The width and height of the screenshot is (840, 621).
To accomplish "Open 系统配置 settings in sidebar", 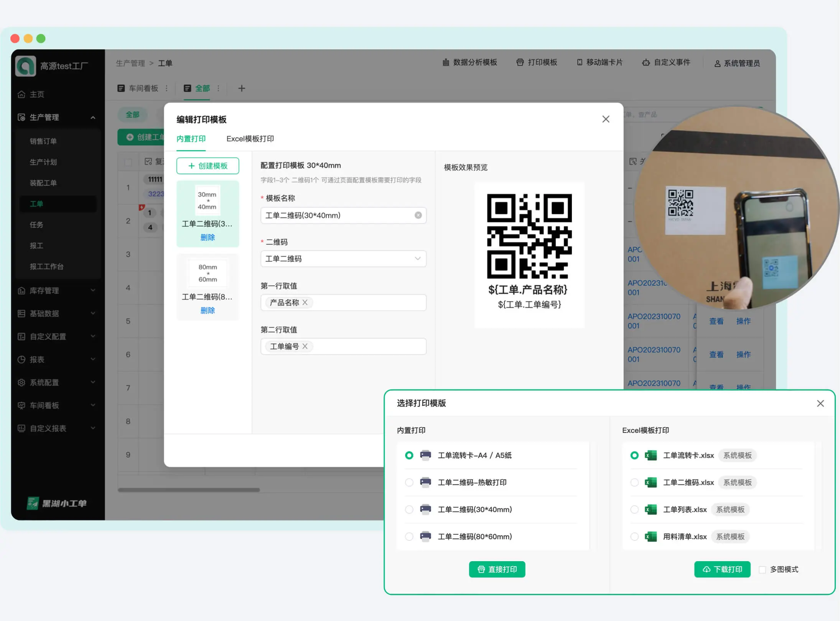I will click(x=44, y=382).
